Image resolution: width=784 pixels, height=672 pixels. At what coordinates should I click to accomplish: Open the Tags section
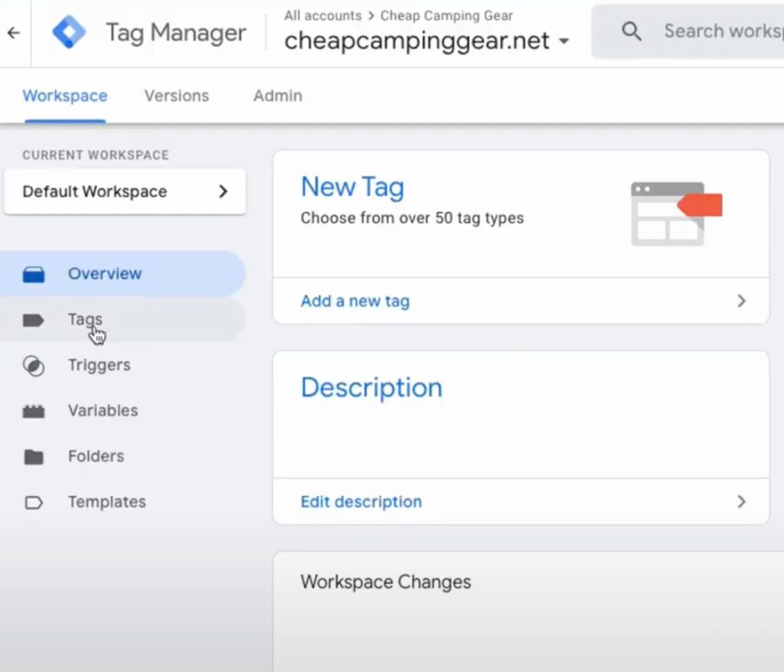pos(122,320)
